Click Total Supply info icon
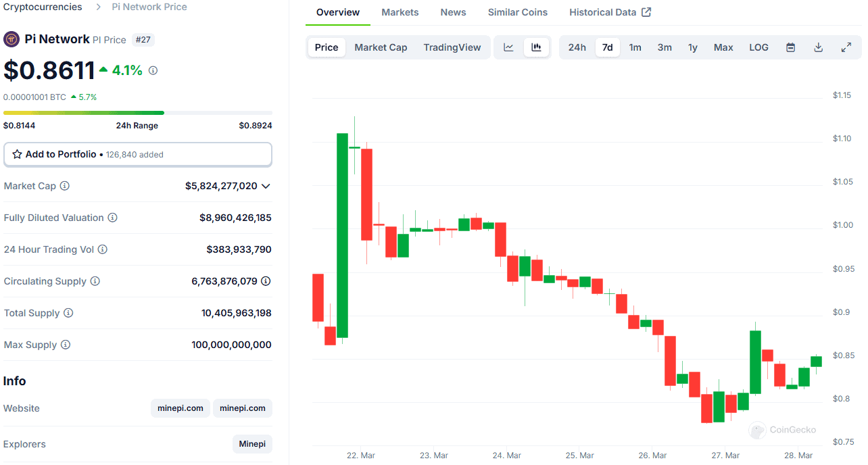The image size is (868, 465). click(68, 313)
